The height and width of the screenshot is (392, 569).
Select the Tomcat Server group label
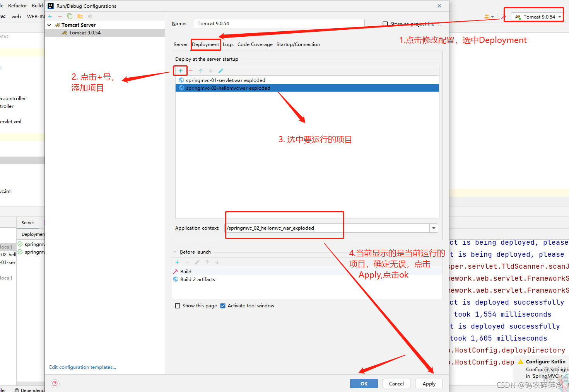[78, 25]
